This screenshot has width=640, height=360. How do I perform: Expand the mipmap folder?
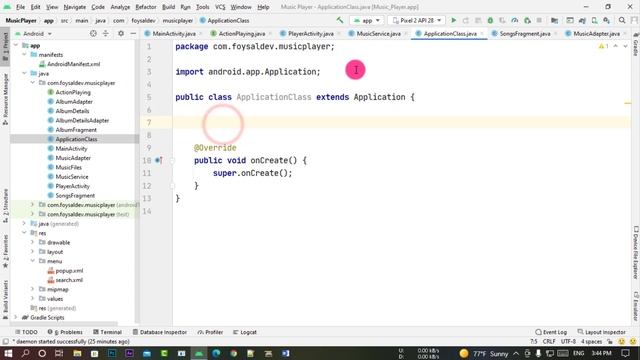tap(32, 289)
